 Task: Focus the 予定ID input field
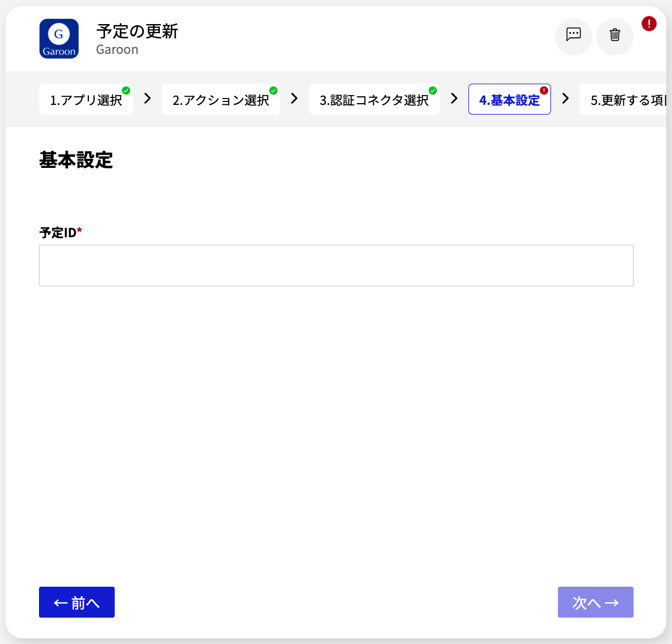336,265
